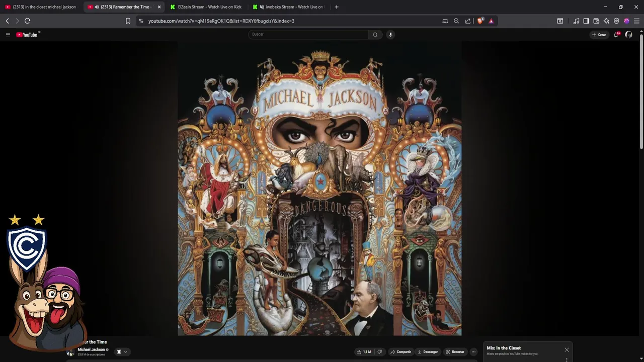
Task: Open 'Mix: In the Closet' playlist options dots
Action: coord(567,359)
